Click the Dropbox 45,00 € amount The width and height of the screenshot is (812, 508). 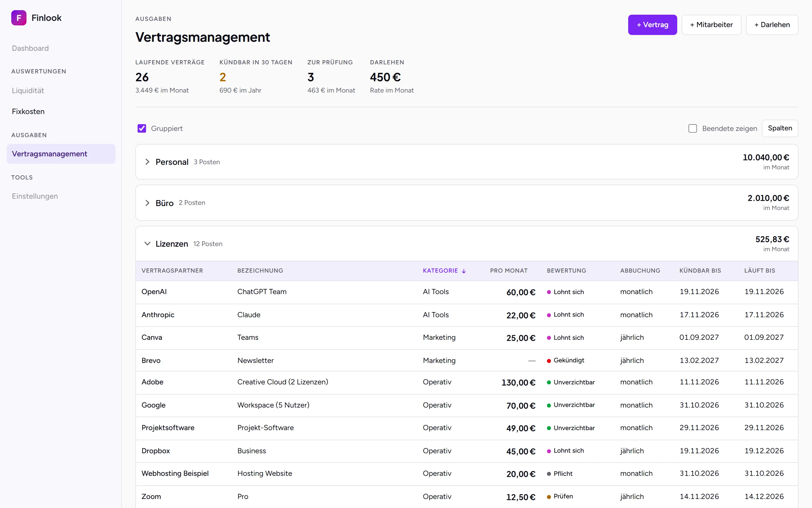(x=521, y=451)
